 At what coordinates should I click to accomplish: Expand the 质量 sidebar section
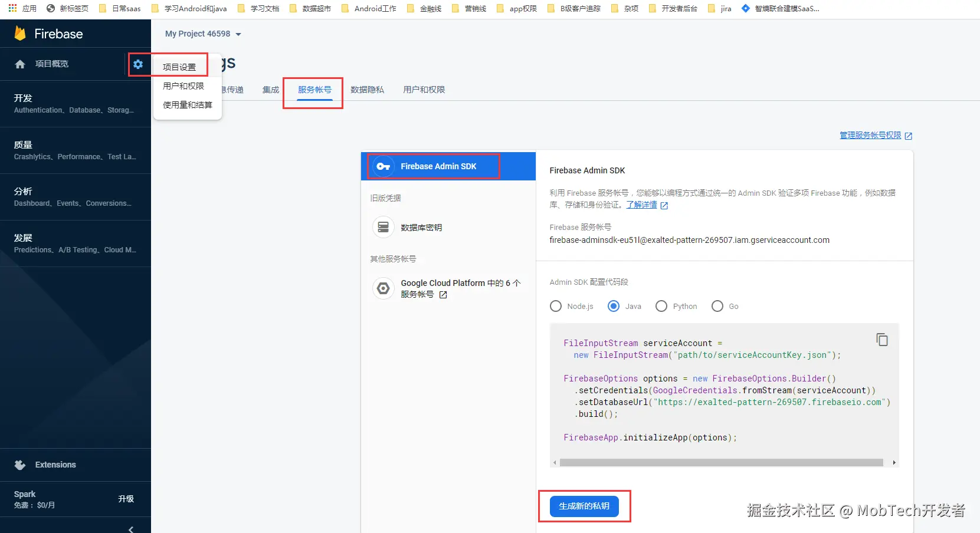pyautogui.click(x=76, y=150)
